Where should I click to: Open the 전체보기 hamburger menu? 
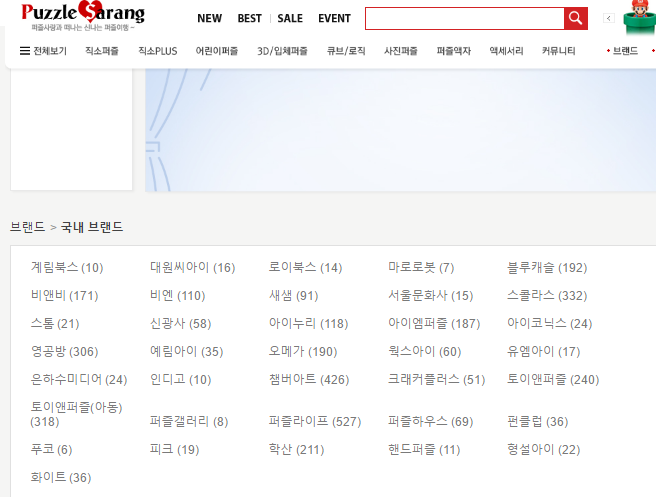click(43, 51)
